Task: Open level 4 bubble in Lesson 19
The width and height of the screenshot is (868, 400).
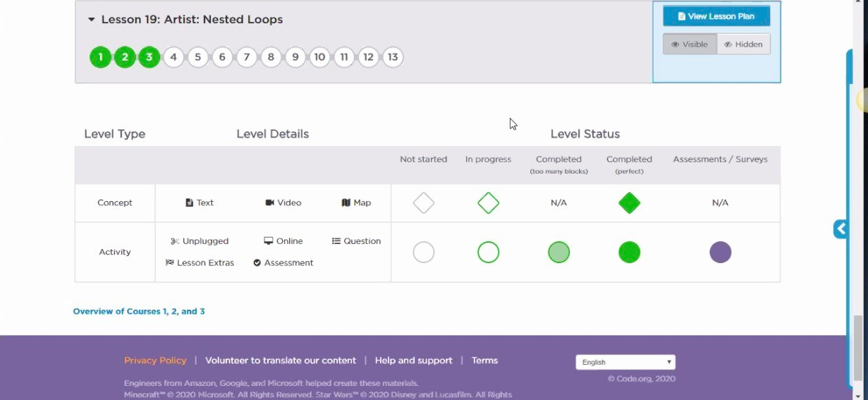Action: [173, 57]
